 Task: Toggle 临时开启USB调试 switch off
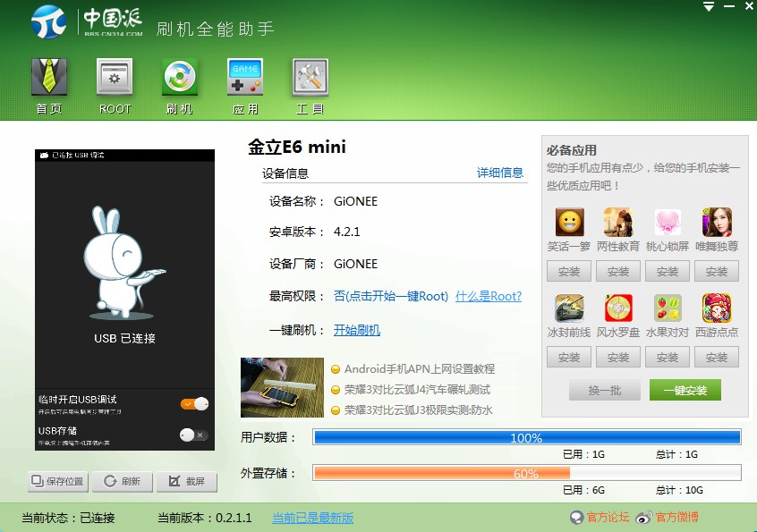pos(194,404)
